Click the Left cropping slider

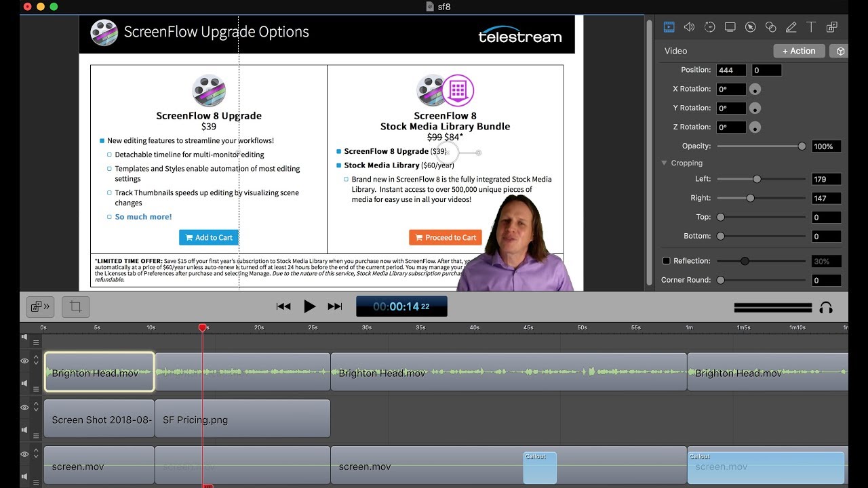[762, 179]
